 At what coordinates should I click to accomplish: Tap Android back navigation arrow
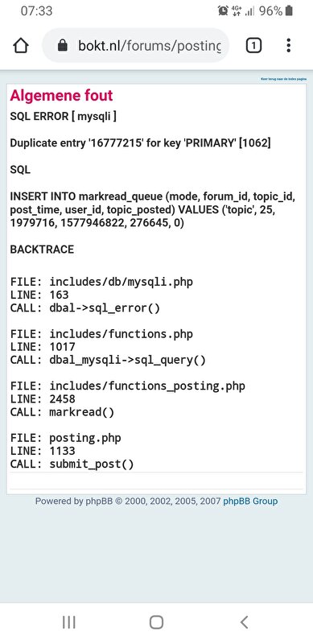[x=244, y=622]
